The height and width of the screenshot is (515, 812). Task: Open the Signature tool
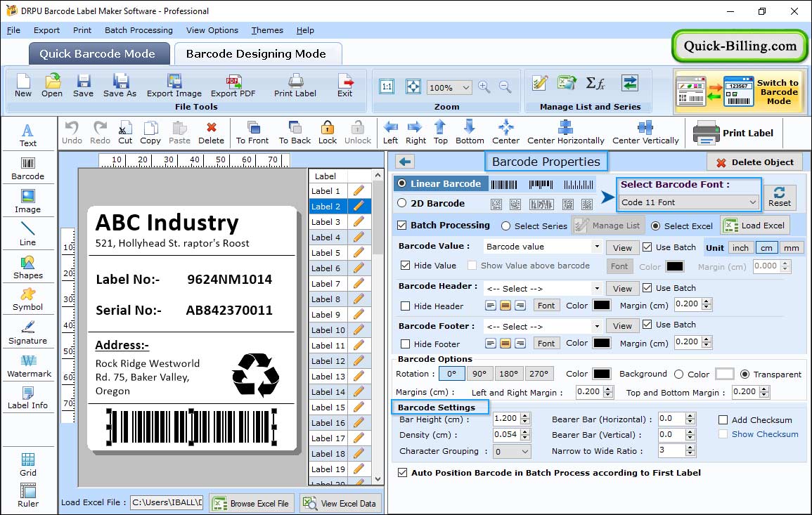click(28, 333)
